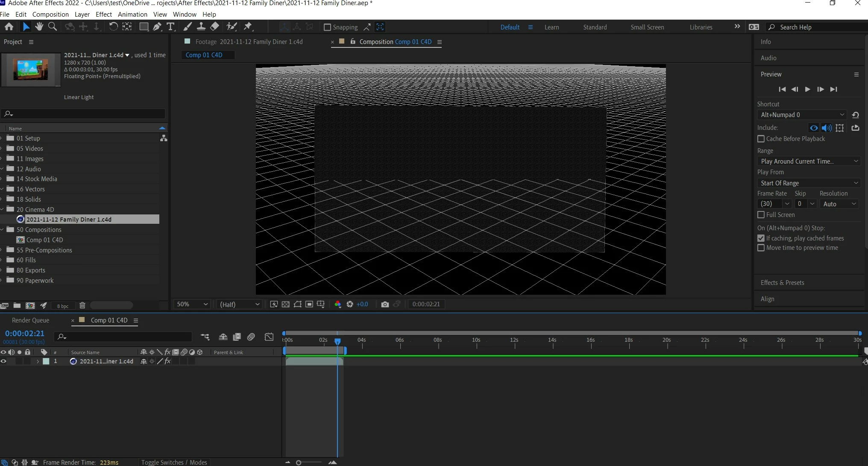Select the Pen tool in toolbar
This screenshot has height=466, width=868.
click(157, 27)
